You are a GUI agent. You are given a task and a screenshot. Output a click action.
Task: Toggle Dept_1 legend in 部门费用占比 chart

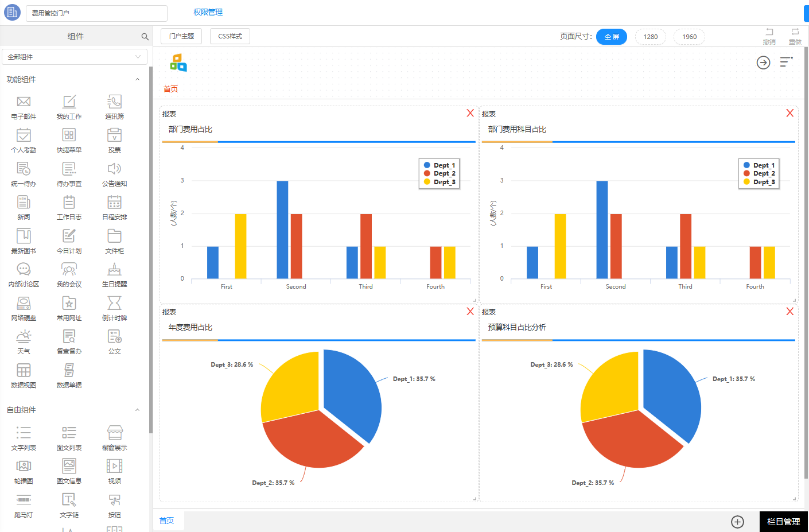tap(439, 165)
